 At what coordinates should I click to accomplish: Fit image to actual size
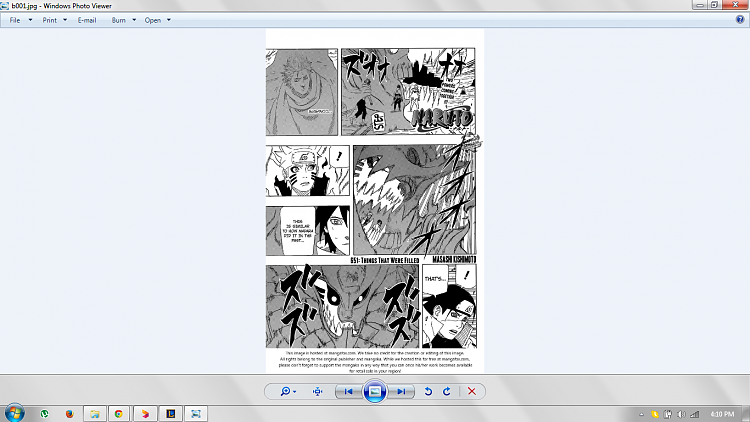pyautogui.click(x=318, y=391)
